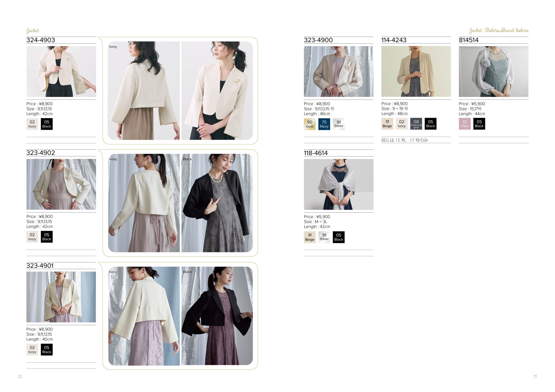This screenshot has width=555, height=392.
Task: Open the 323-4901 jacket thumbnail photo
Action: point(61,297)
